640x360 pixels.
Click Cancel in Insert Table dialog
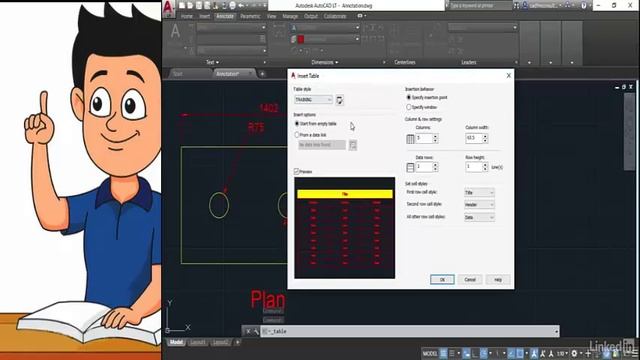470,280
